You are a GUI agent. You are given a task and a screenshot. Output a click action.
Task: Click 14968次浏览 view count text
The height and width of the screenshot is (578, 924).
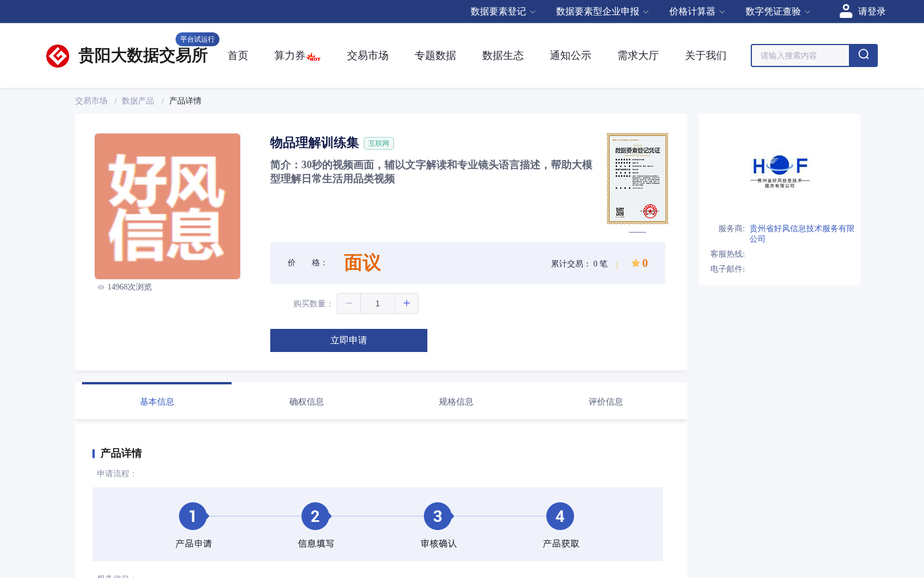[x=129, y=287]
